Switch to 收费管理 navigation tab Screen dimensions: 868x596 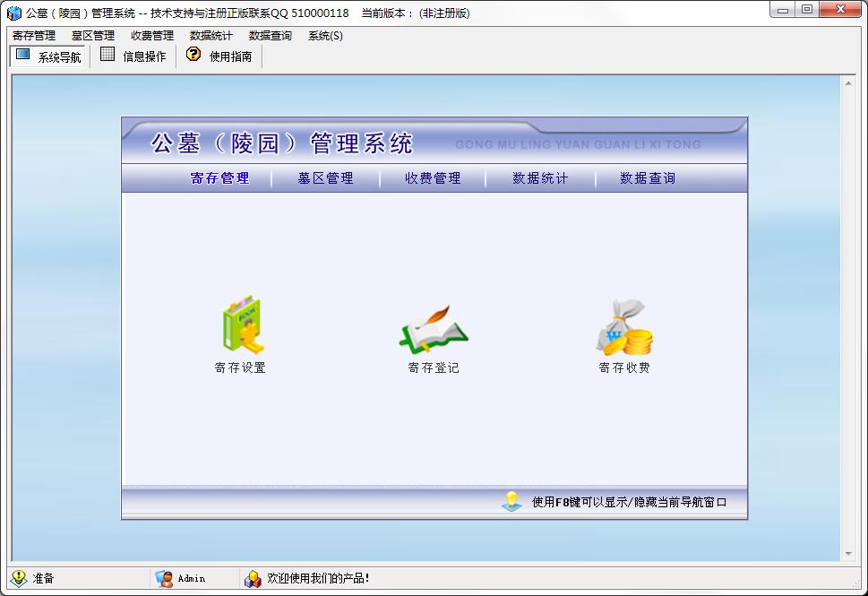[433, 177]
